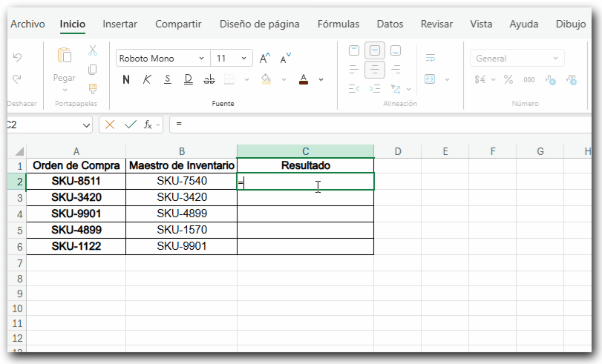Apply thousands separator 000 format

pyautogui.click(x=529, y=80)
